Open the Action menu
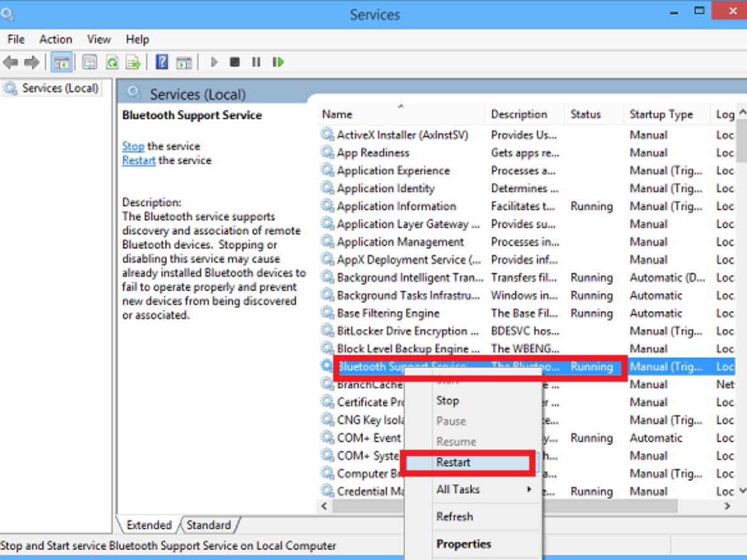Viewport: 747px width, 560px height. [56, 39]
